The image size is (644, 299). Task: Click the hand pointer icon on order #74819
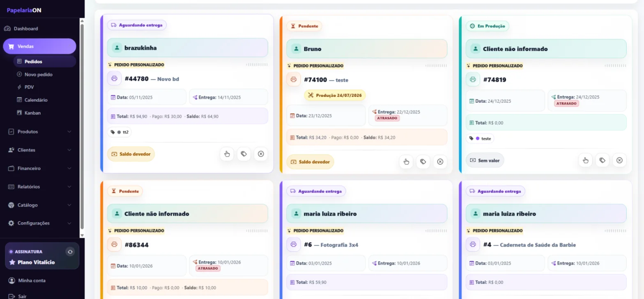[x=585, y=160]
